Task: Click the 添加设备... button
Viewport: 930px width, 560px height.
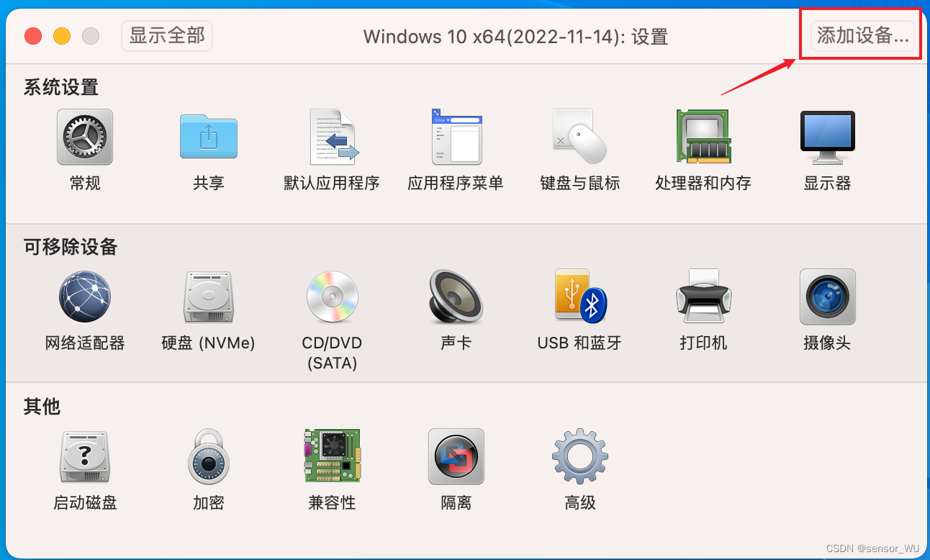Action: pos(862,35)
